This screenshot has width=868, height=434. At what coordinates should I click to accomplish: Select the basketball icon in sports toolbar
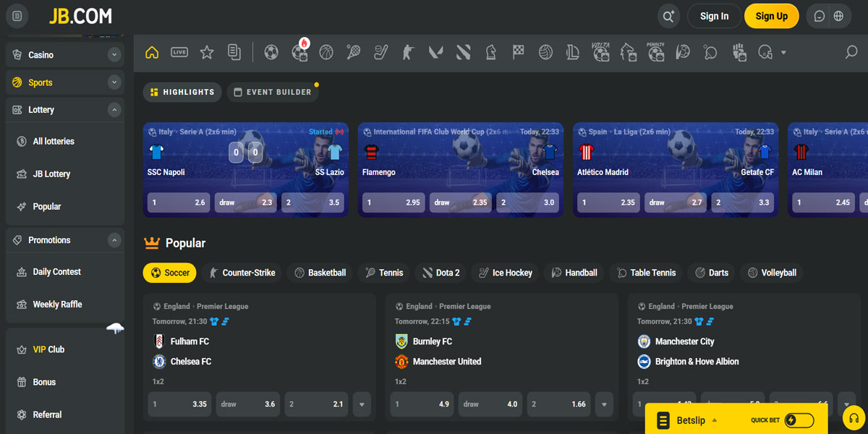[x=326, y=52]
